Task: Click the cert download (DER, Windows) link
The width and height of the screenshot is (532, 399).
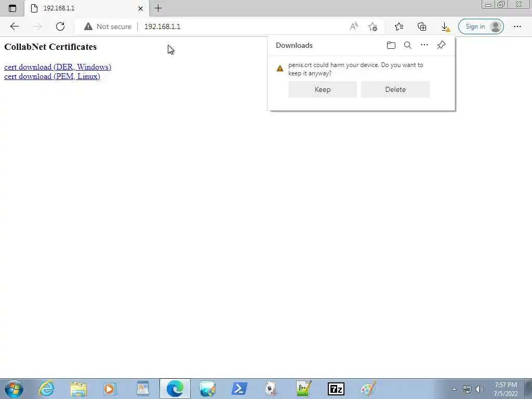Action: click(x=58, y=67)
